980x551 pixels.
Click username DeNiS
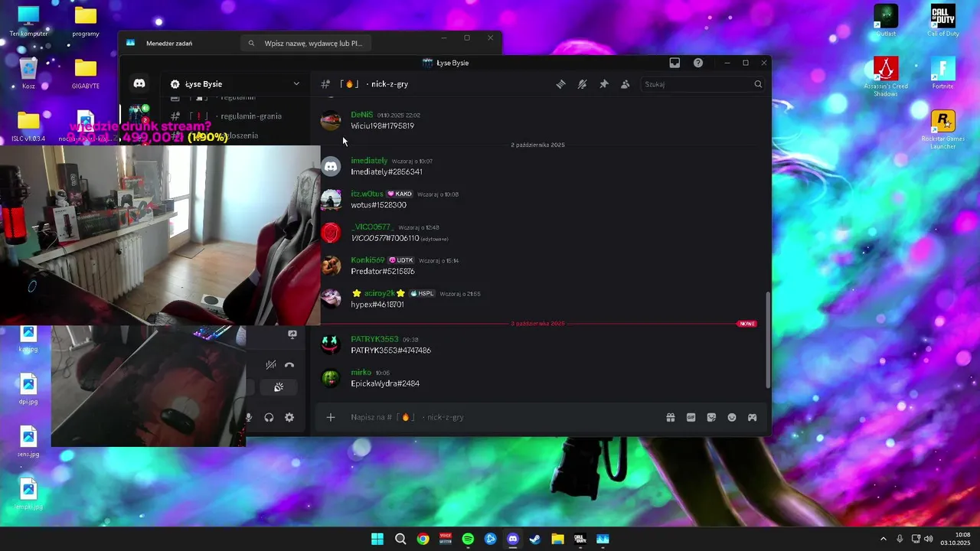[x=362, y=115]
